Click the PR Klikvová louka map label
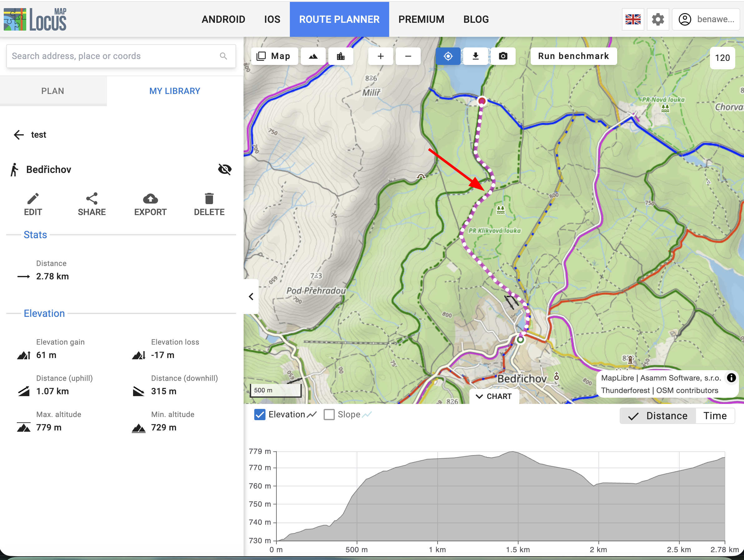Screen dimensions: 744x560 click(494, 231)
